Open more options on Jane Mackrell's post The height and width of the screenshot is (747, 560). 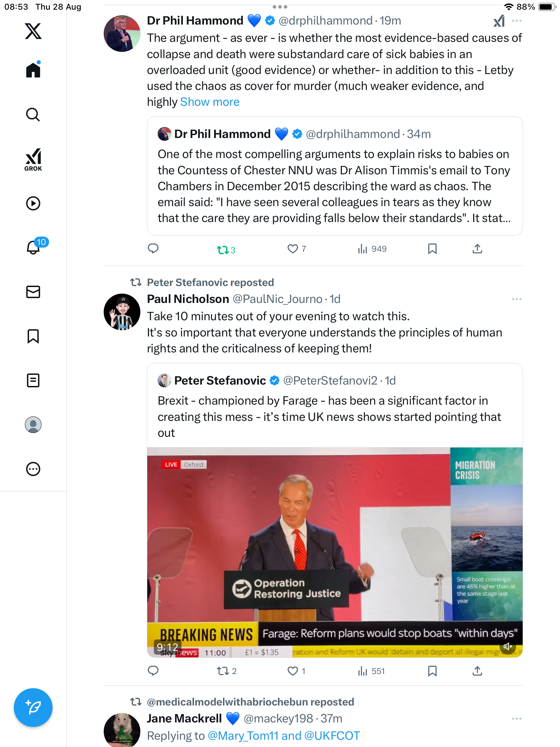pos(517,719)
